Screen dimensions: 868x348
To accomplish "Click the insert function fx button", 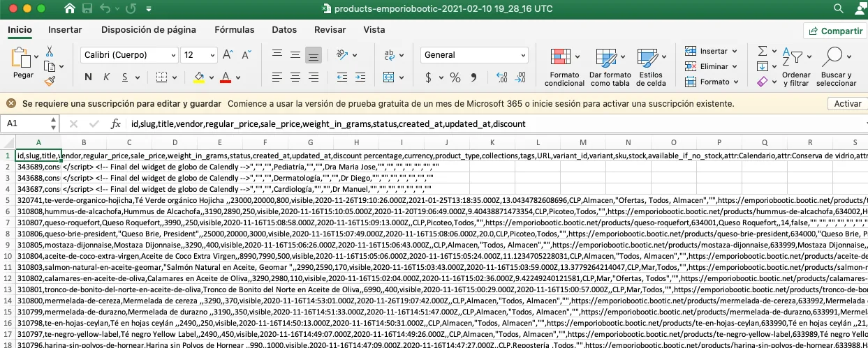I will [x=116, y=124].
